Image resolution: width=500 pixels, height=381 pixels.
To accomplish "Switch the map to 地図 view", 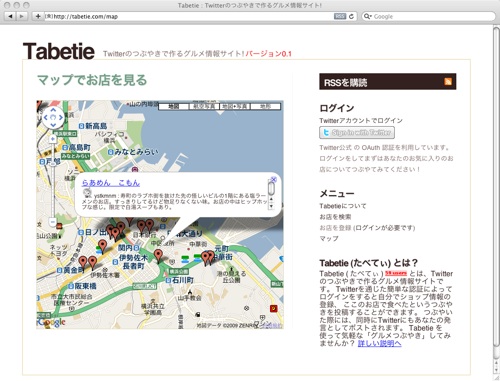I will pos(173,106).
